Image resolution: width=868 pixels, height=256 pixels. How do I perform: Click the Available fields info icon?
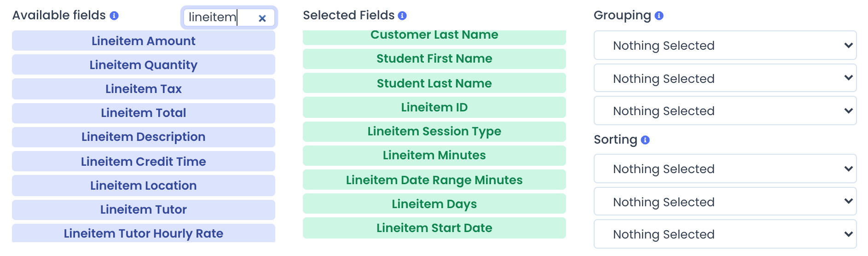(x=114, y=16)
